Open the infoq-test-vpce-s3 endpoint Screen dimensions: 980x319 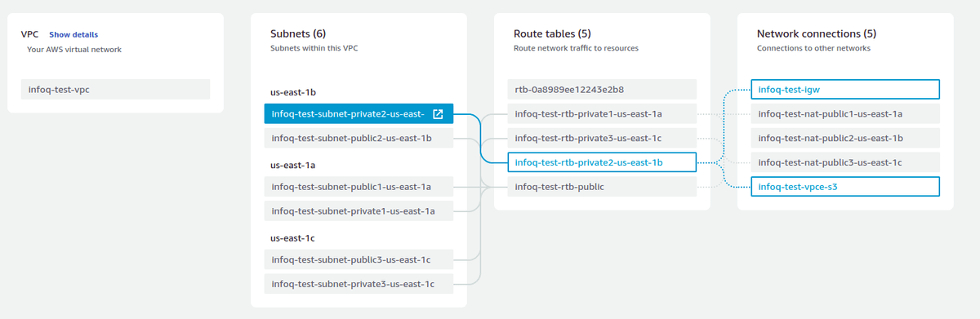click(x=845, y=188)
